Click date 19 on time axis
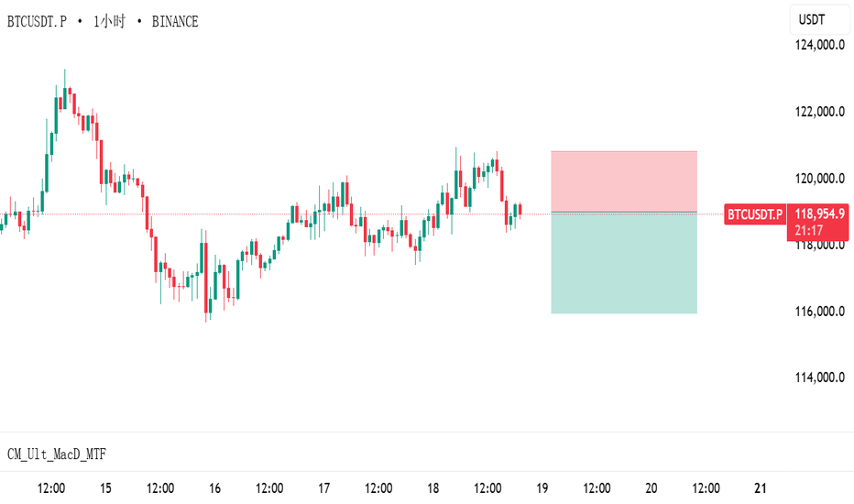The height and width of the screenshot is (504, 854). pos(542,488)
